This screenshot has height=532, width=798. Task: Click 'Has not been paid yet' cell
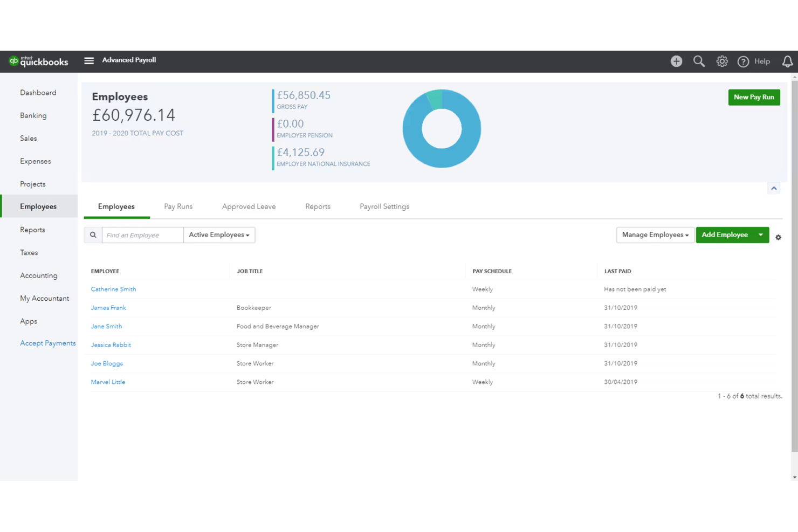coord(635,289)
